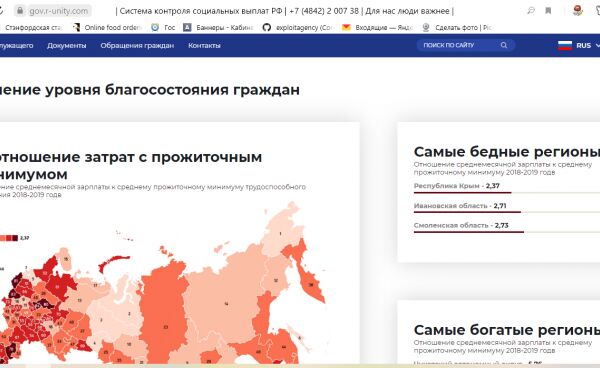Open the browser profile avatar icon
The height and width of the screenshot is (368, 600).
pos(577,10)
